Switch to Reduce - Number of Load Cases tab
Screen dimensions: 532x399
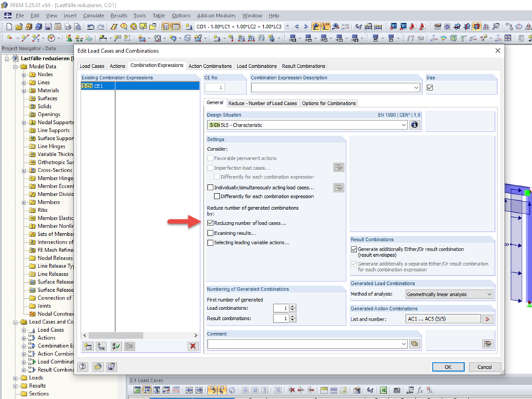(x=262, y=103)
